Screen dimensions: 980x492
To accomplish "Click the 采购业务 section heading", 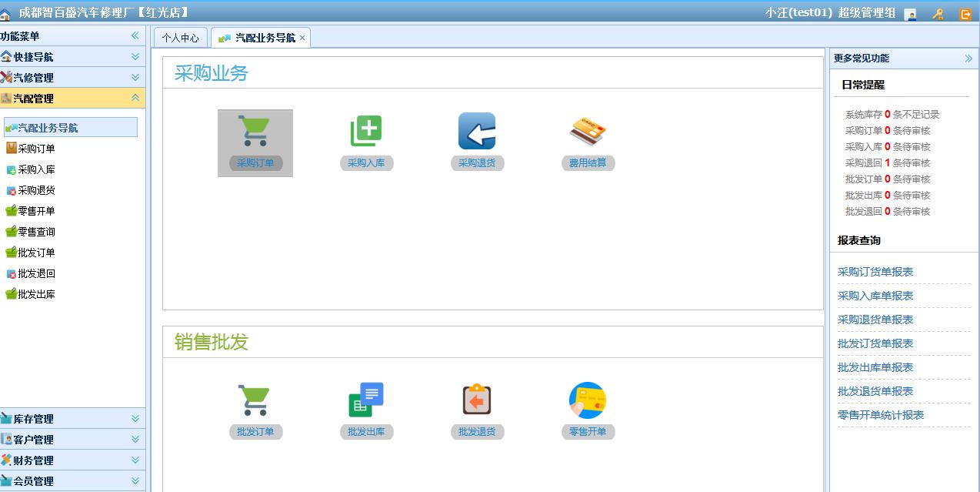I will [212, 73].
